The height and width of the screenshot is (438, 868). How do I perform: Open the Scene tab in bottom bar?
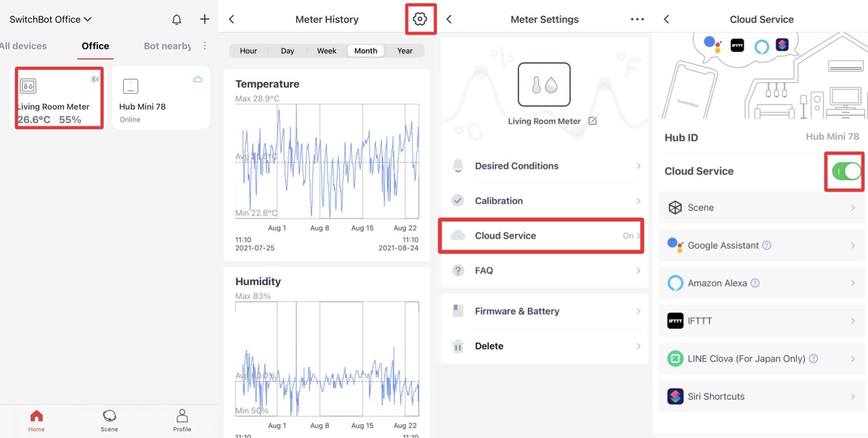(109, 420)
